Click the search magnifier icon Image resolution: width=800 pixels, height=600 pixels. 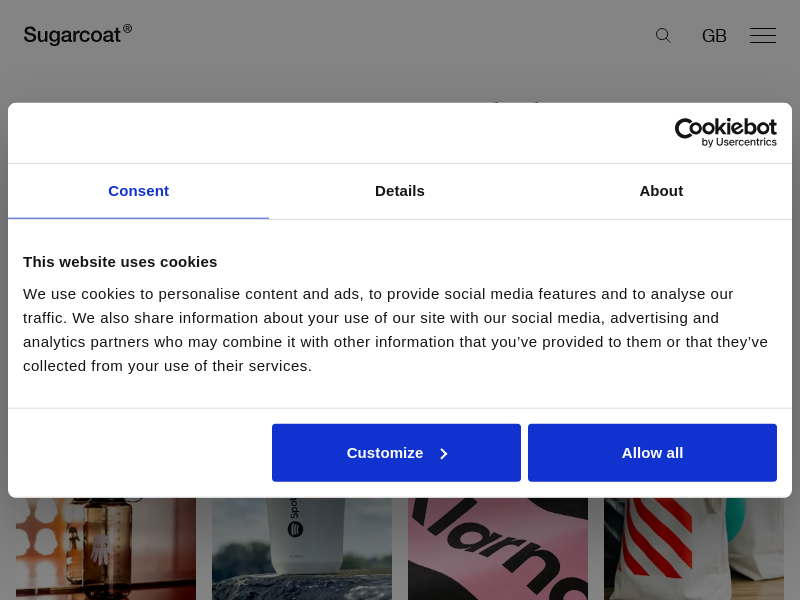tap(663, 36)
